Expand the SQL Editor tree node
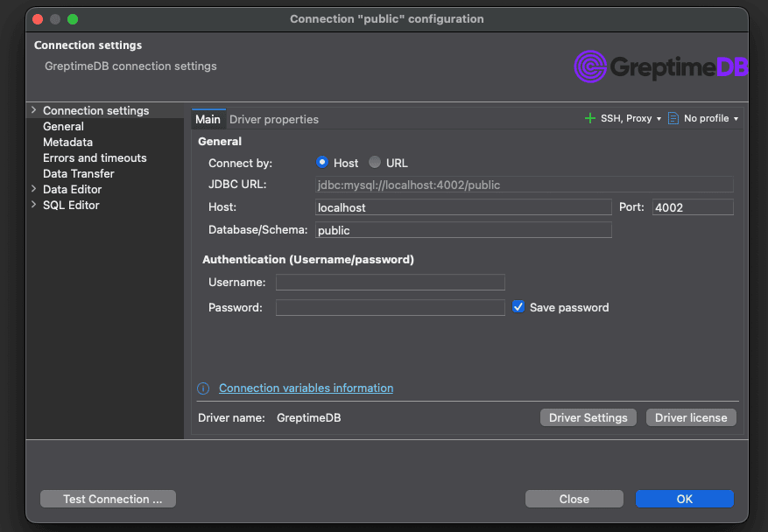 click(x=34, y=205)
